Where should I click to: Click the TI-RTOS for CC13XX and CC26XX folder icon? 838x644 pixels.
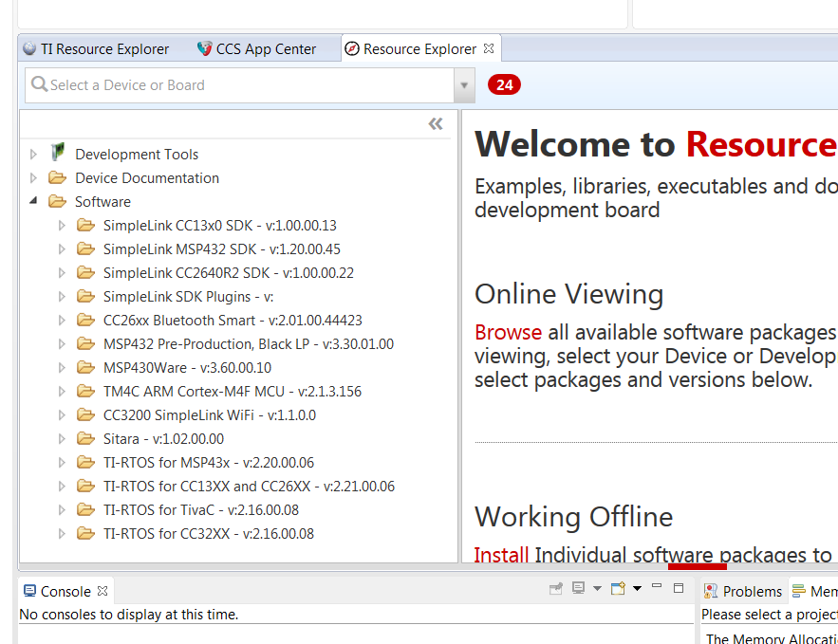[85, 486]
